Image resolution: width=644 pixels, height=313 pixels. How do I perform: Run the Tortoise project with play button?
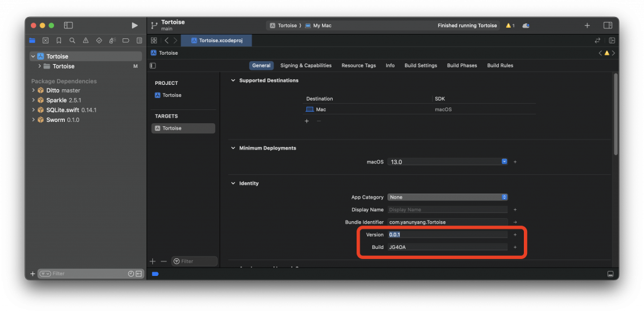tap(135, 25)
